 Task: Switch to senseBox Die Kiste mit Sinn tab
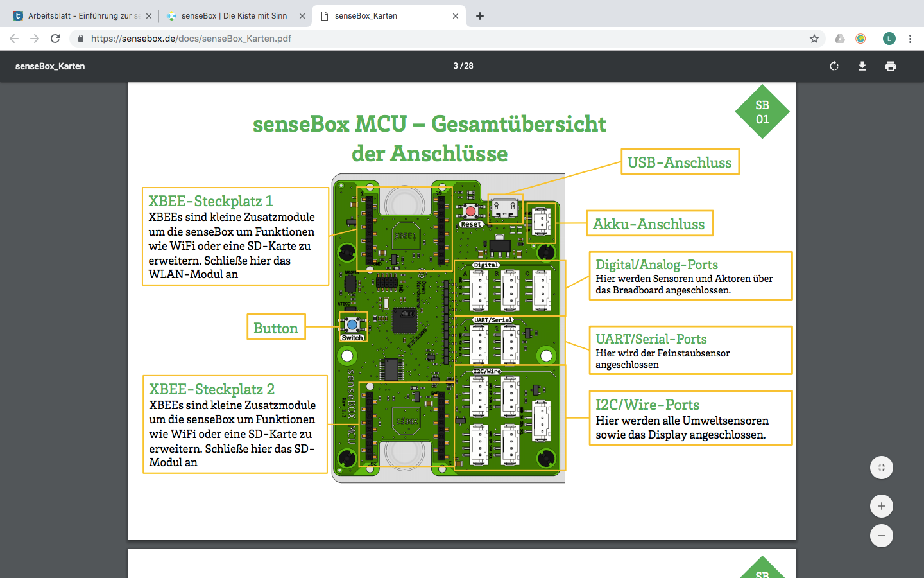point(235,16)
